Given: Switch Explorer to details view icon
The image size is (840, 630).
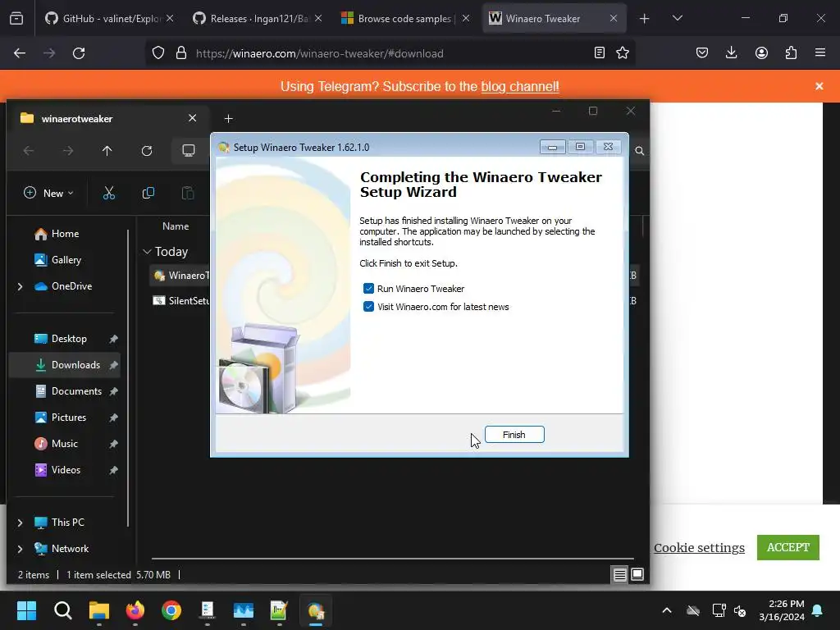Looking at the screenshot, I should click(620, 575).
